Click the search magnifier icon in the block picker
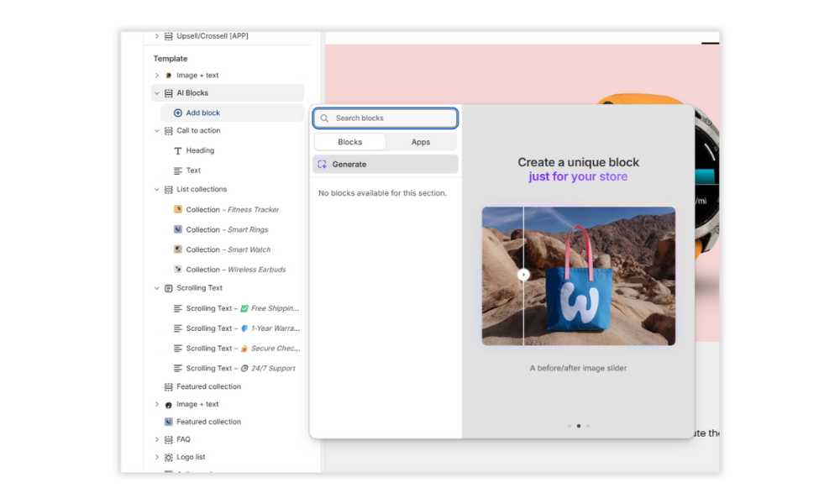 (324, 118)
